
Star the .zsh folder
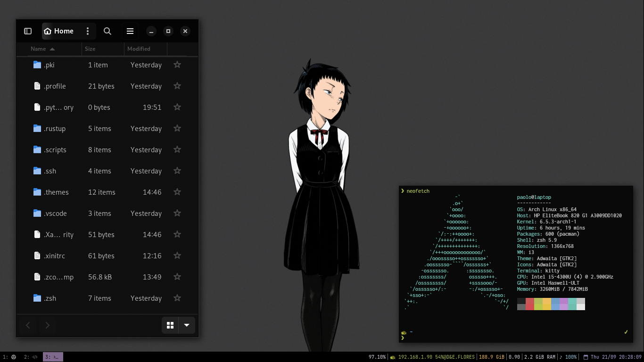point(177,298)
